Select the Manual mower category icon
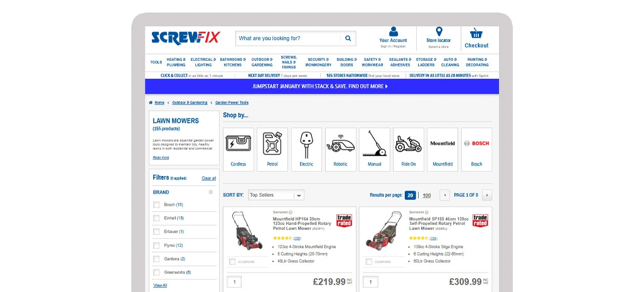 [375, 143]
